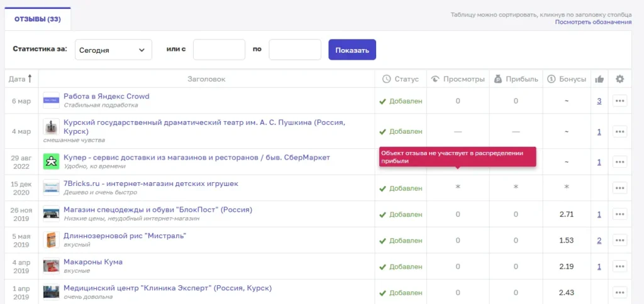The width and height of the screenshot is (644, 304).
Task: Sort by the Бонусы coin icon column
Action: click(x=567, y=79)
